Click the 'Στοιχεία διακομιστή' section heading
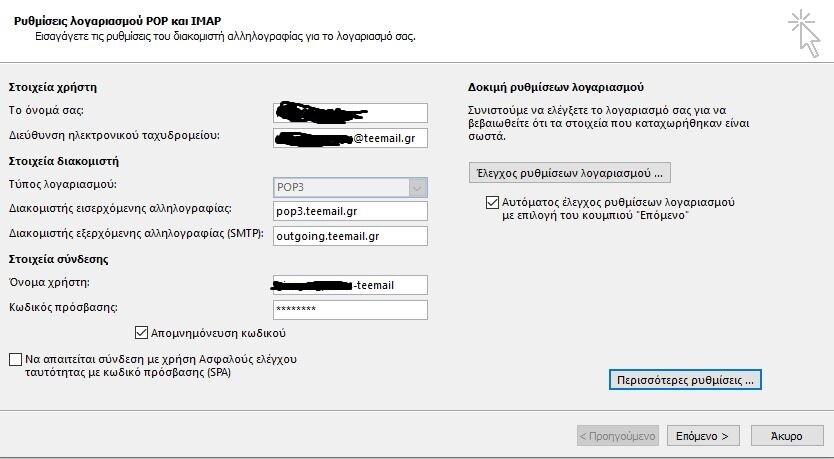This screenshot has height=459, width=834. pos(63,161)
